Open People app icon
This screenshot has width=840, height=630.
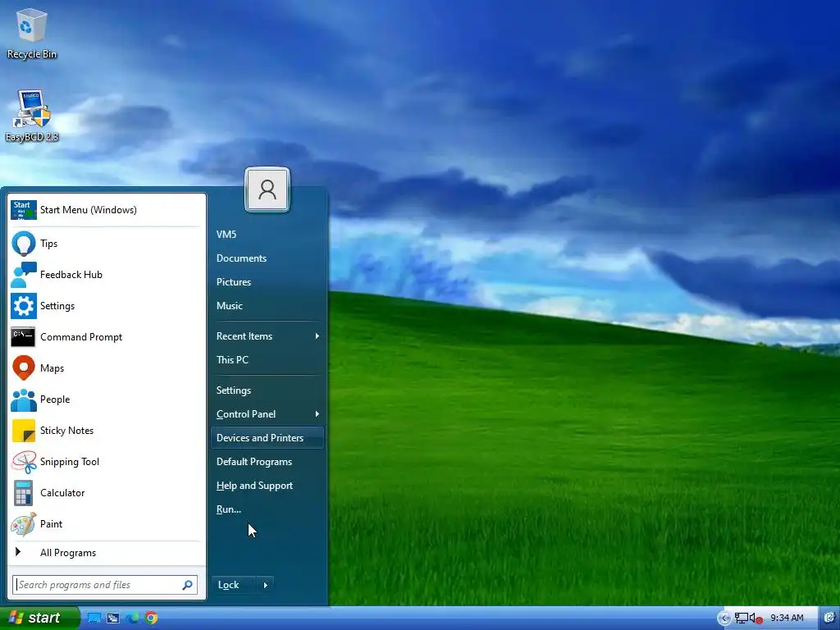tap(24, 399)
